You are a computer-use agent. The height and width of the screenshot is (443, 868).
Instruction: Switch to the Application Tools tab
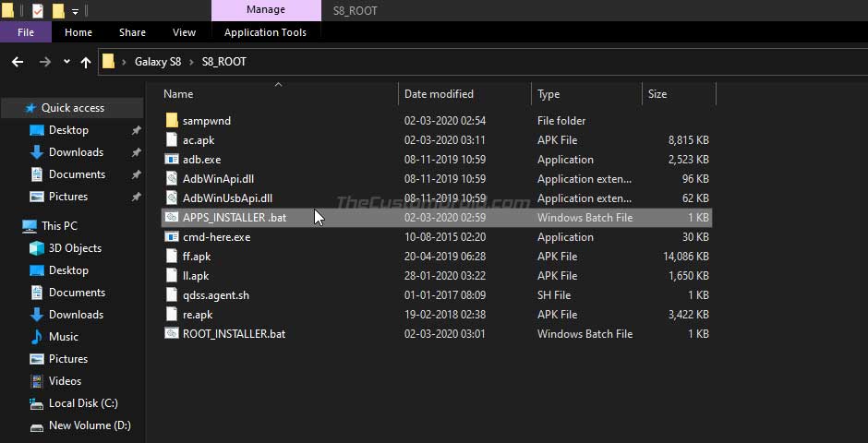(x=265, y=32)
